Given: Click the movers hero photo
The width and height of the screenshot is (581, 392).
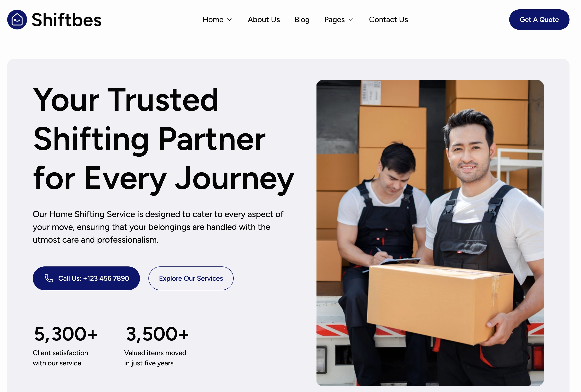Looking at the screenshot, I should coord(430,233).
